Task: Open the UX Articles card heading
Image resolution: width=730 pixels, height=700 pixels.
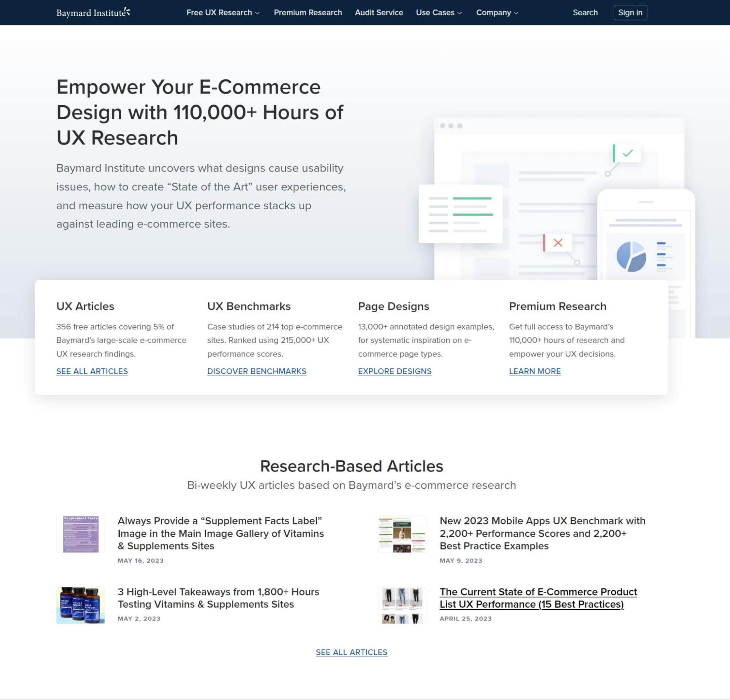Action: point(85,306)
